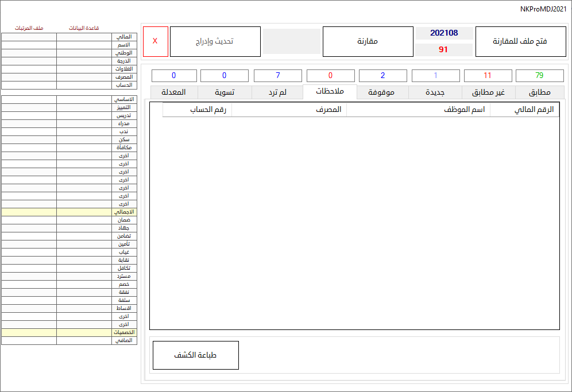Select the ندب row label
The width and height of the screenshot is (572, 392).
tap(125, 131)
